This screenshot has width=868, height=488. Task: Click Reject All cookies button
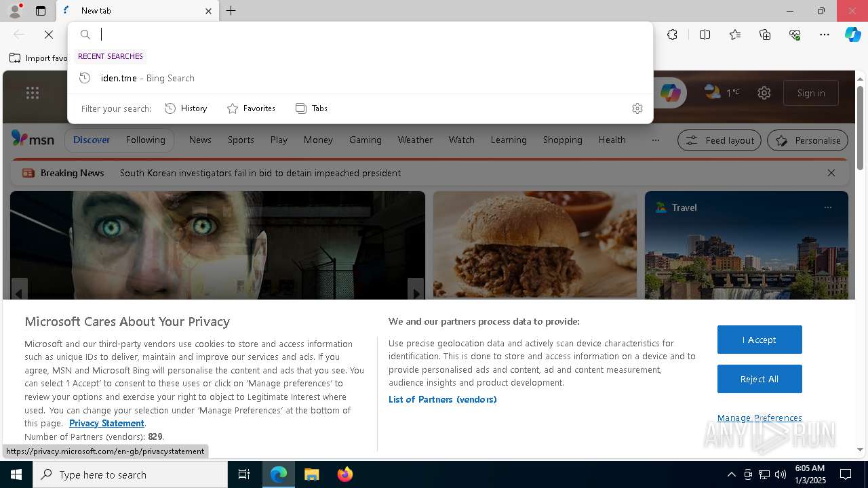tap(759, 379)
